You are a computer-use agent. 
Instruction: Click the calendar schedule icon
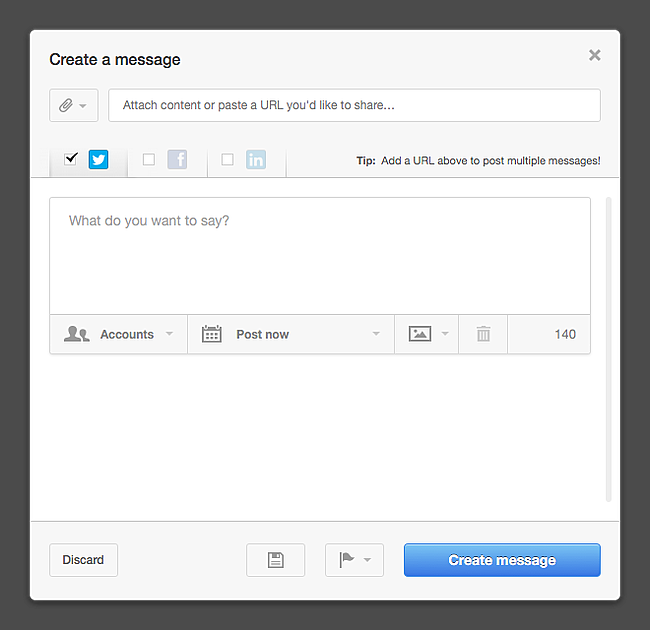[x=211, y=334]
